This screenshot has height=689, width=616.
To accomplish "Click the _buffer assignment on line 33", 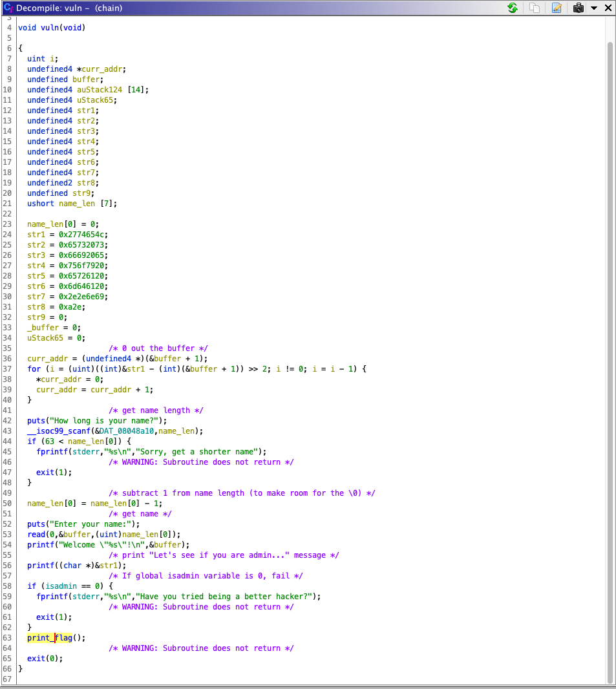I will pyautogui.click(x=54, y=327).
